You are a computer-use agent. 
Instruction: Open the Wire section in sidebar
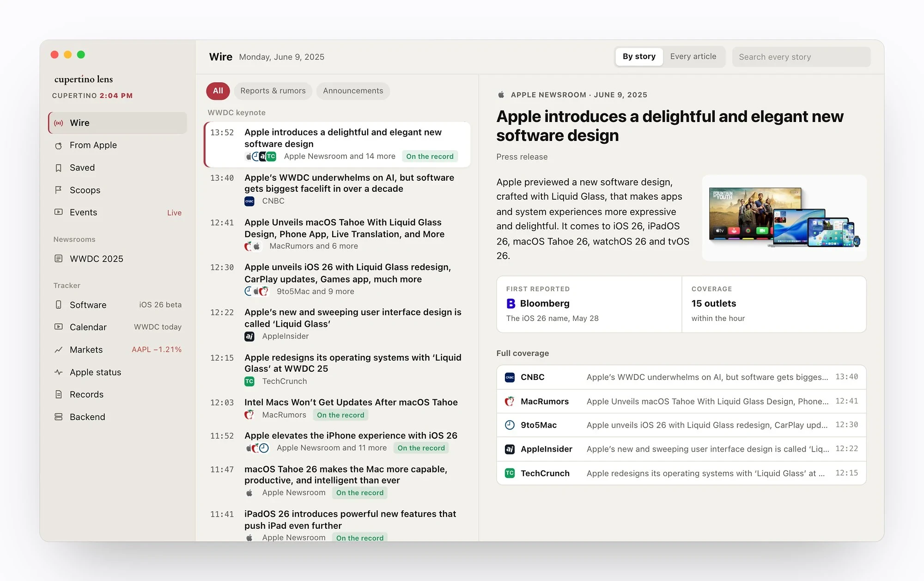[118, 123]
